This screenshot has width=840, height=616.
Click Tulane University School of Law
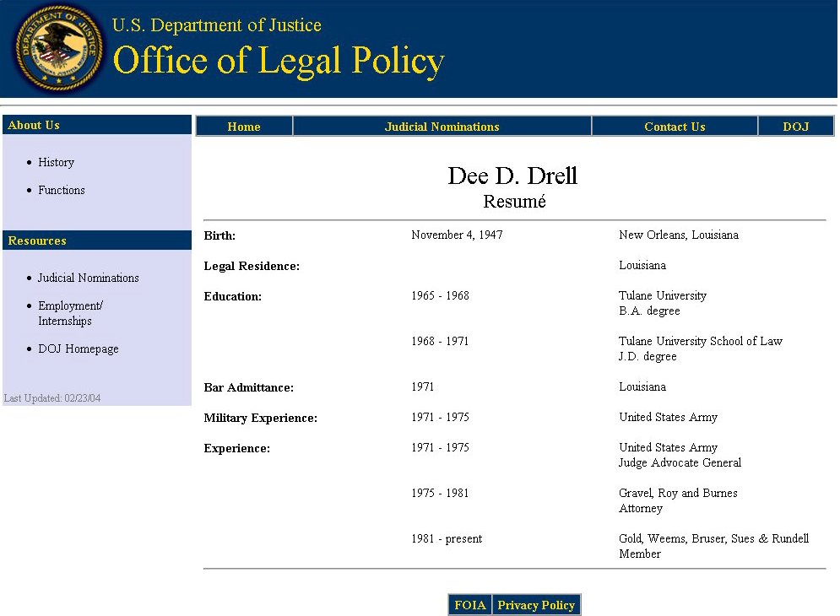[x=701, y=341]
